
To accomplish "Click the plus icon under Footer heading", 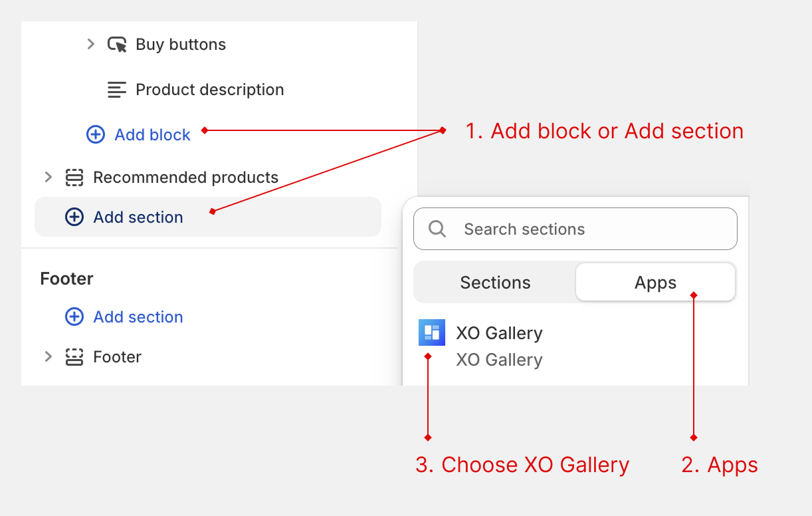I will [74, 317].
